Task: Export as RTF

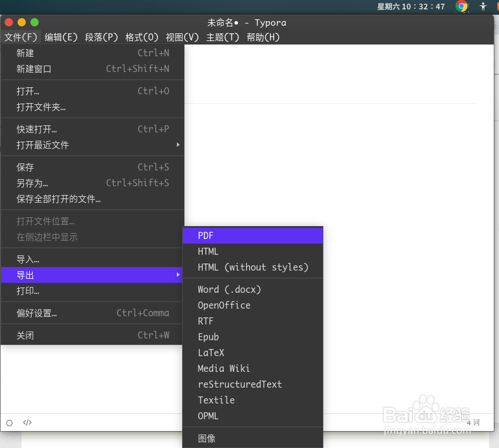Action: pyautogui.click(x=252, y=321)
